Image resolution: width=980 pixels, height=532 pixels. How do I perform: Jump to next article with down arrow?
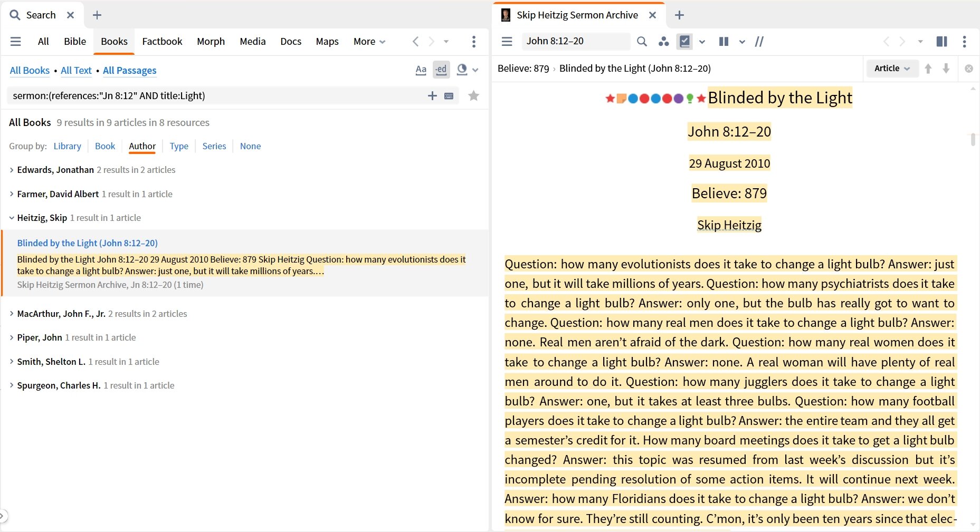pyautogui.click(x=946, y=68)
